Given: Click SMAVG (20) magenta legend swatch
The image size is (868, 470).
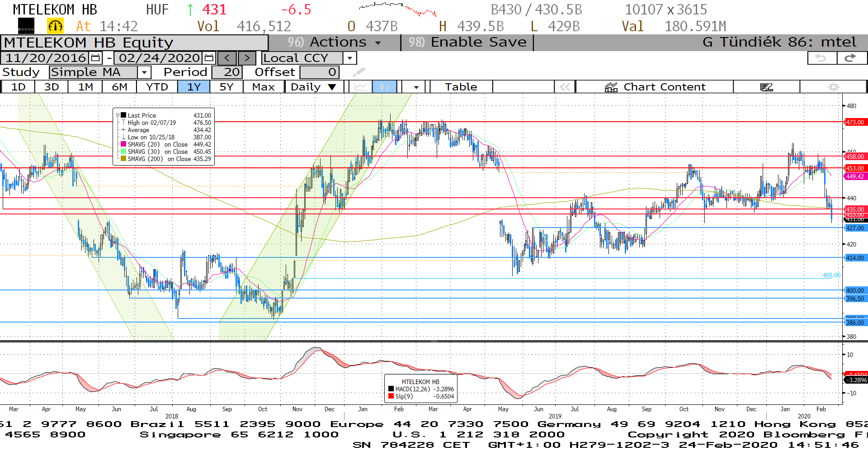Looking at the screenshot, I should click(x=123, y=144).
